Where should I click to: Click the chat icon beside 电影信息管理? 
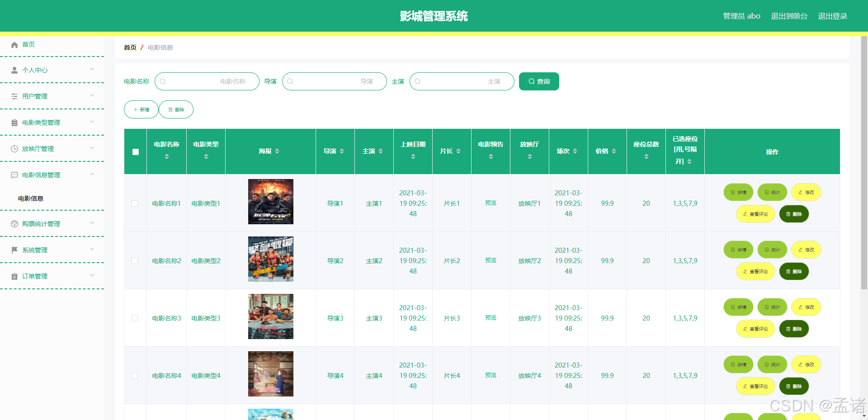pos(14,175)
